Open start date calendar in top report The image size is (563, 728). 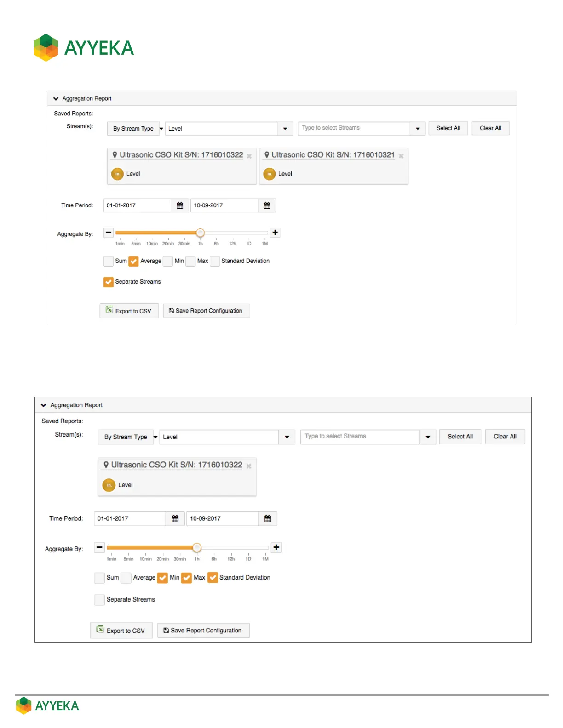[180, 205]
